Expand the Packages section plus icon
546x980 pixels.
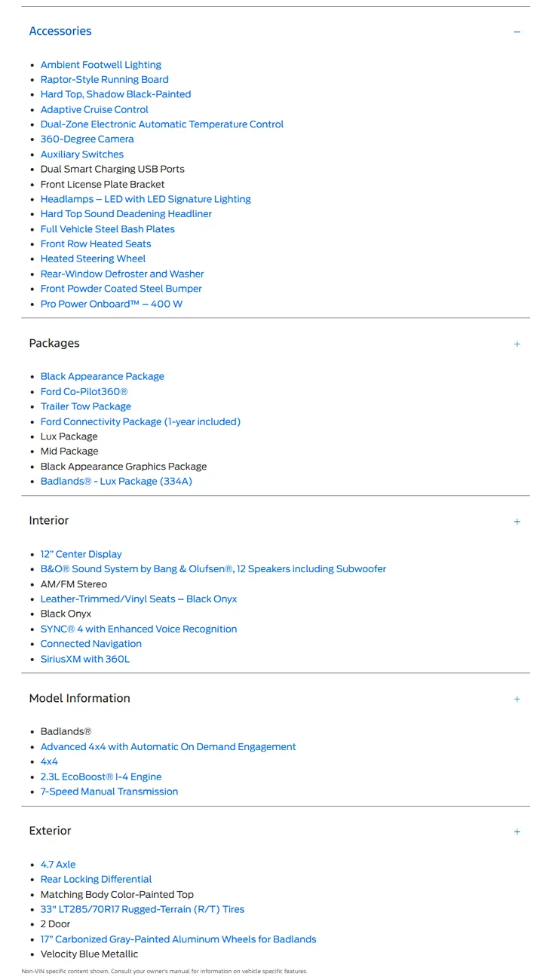click(x=517, y=344)
